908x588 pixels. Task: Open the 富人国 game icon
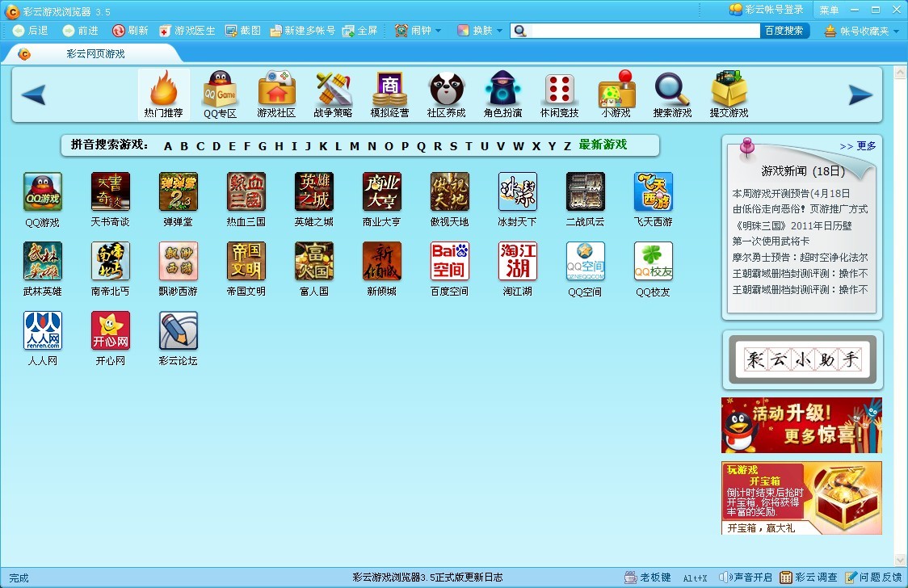tap(314, 261)
